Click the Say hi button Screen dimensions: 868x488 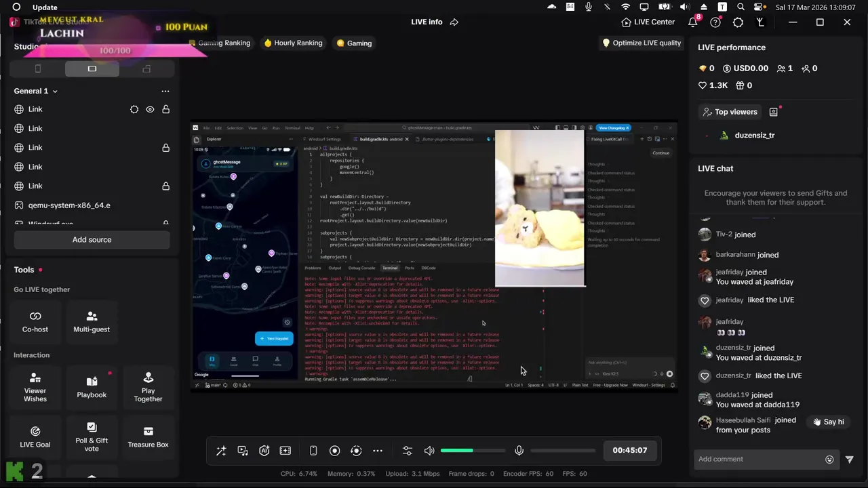pos(828,422)
